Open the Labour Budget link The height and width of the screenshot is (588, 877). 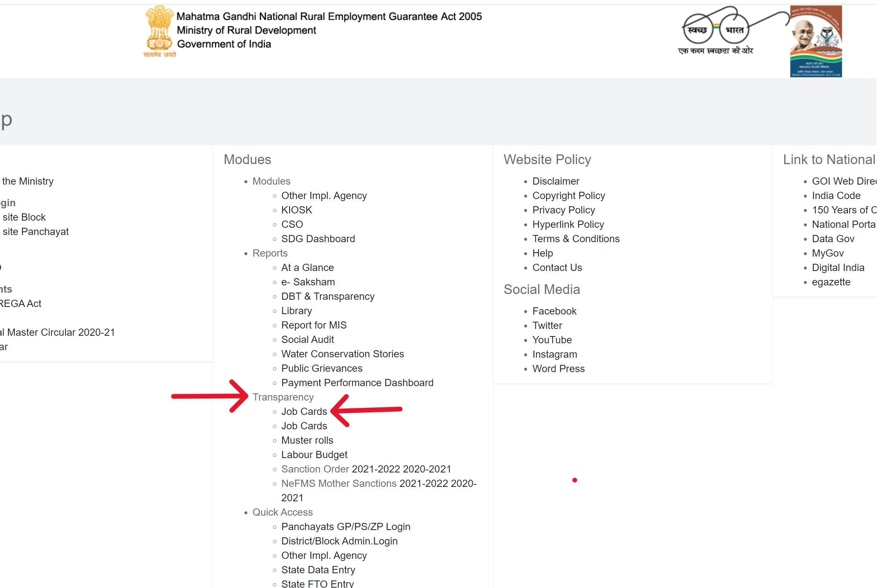pyautogui.click(x=314, y=455)
